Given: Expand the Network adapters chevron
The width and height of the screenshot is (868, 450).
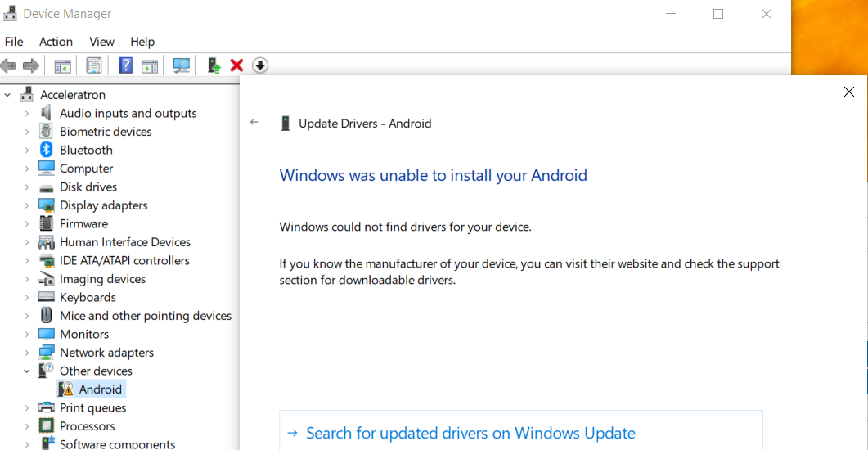Looking at the screenshot, I should [x=26, y=353].
